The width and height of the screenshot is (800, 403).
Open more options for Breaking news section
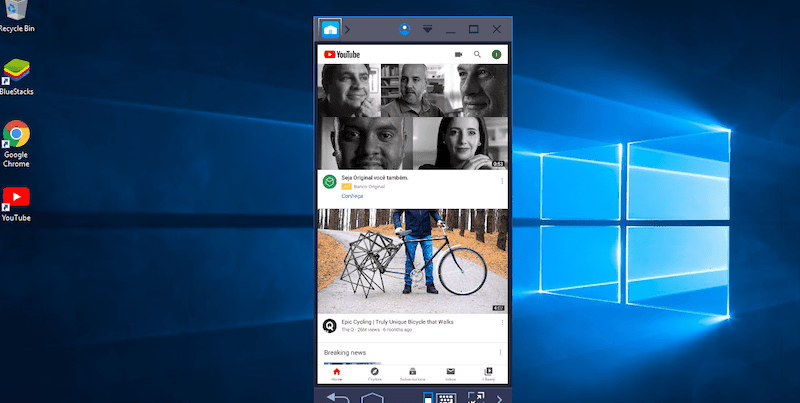pyautogui.click(x=500, y=352)
